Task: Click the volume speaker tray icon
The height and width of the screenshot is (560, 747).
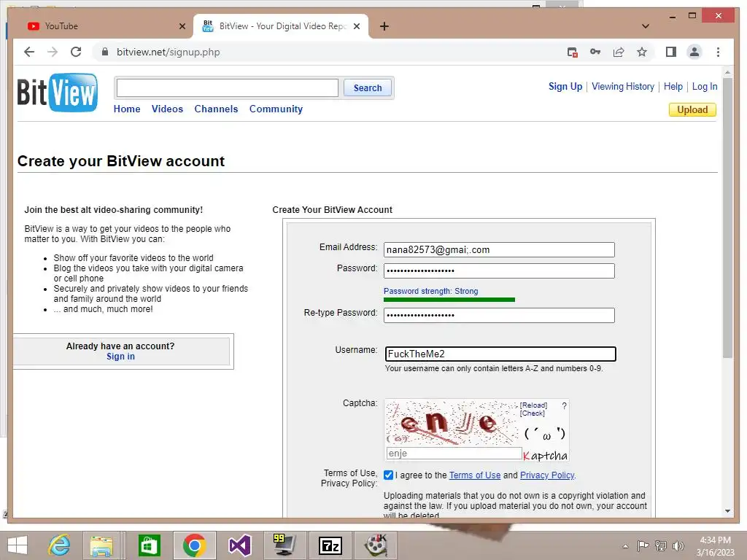Action: point(678,545)
